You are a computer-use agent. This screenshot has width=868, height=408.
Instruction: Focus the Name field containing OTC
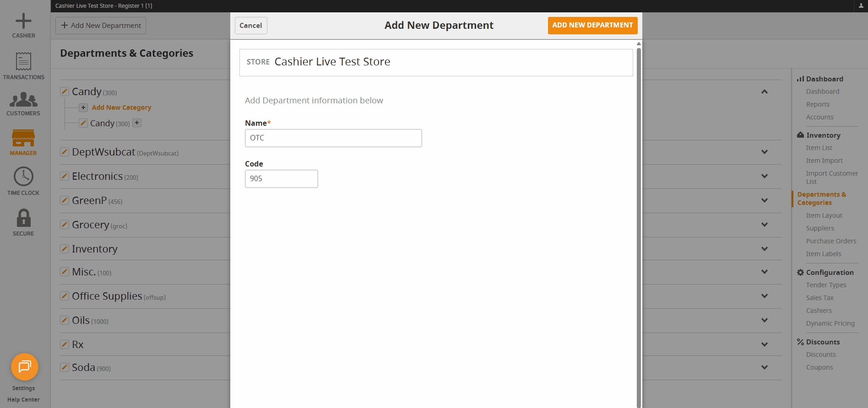click(333, 138)
